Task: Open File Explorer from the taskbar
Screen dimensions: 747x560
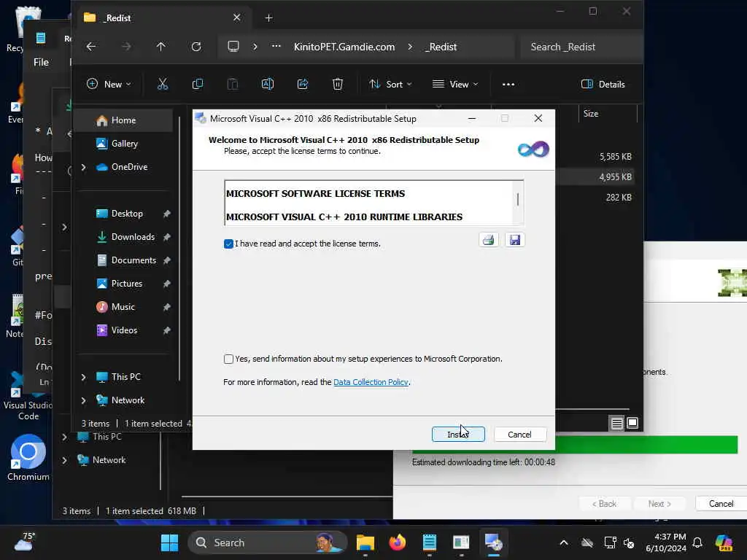Action: pyautogui.click(x=365, y=542)
